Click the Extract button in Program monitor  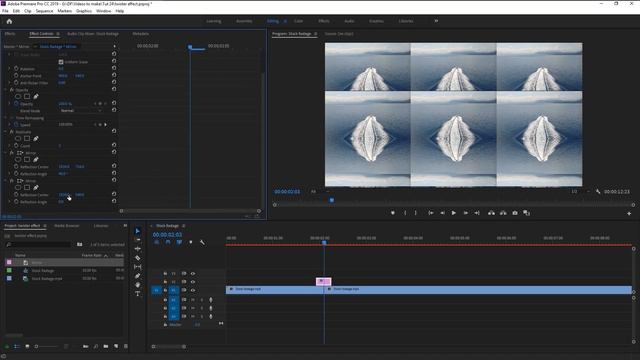(503, 213)
